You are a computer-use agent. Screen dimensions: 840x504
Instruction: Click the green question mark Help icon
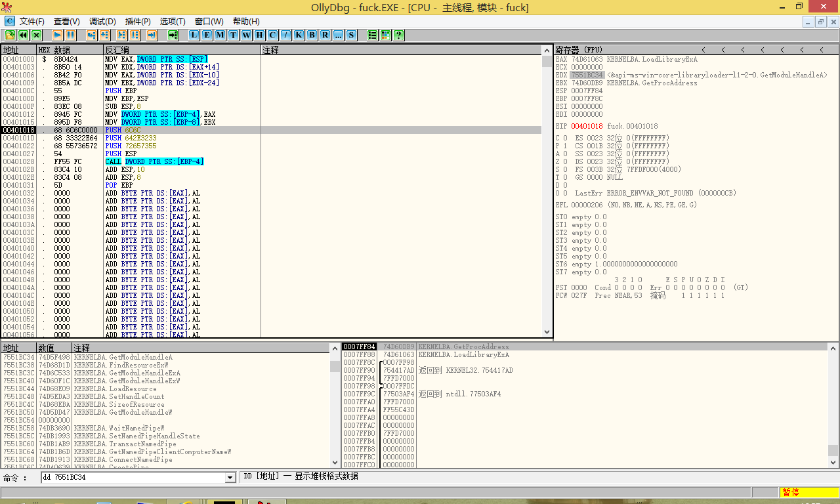click(x=398, y=35)
